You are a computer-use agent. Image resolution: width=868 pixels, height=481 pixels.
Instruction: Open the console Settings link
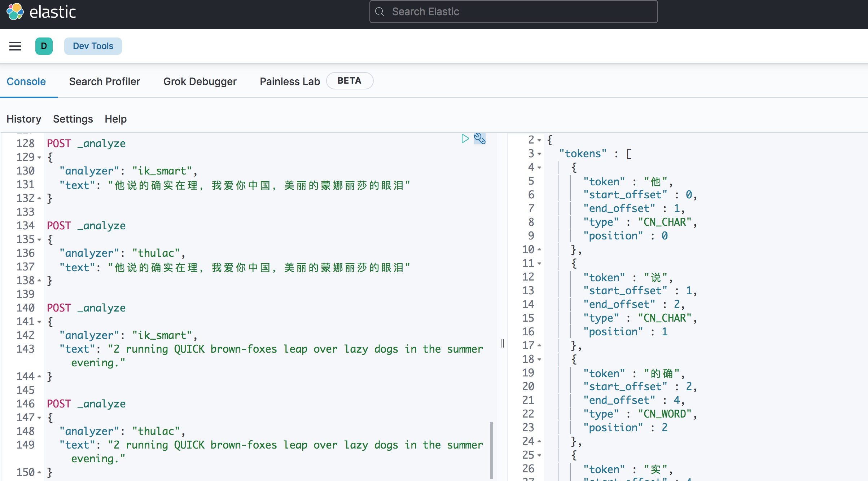coord(73,119)
